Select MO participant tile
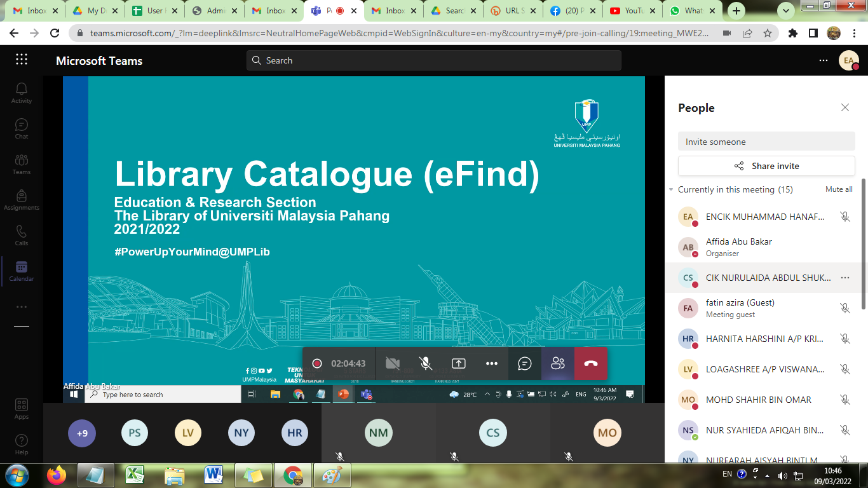 coord(607,433)
